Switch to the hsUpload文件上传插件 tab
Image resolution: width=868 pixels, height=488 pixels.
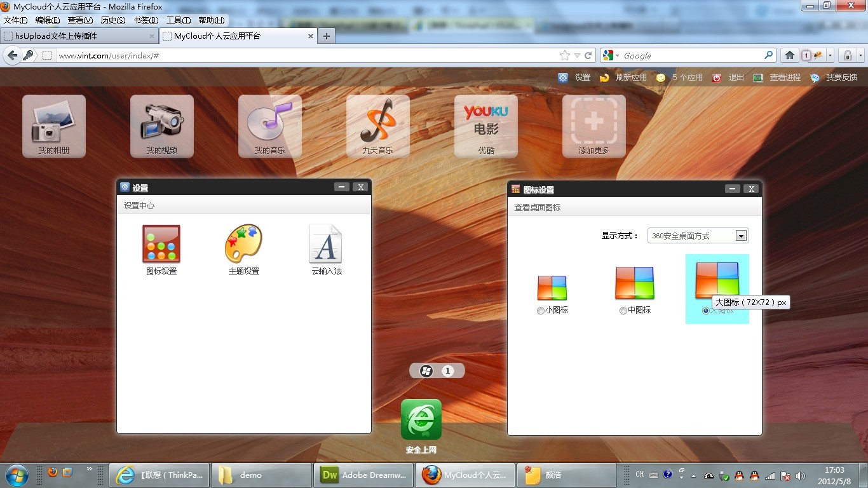[79, 36]
